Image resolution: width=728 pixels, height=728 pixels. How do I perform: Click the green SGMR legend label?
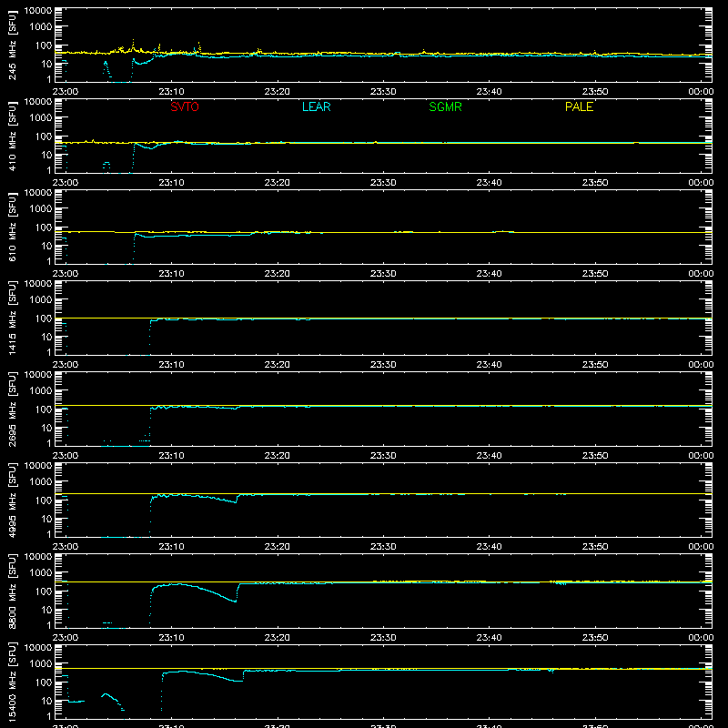coord(445,106)
